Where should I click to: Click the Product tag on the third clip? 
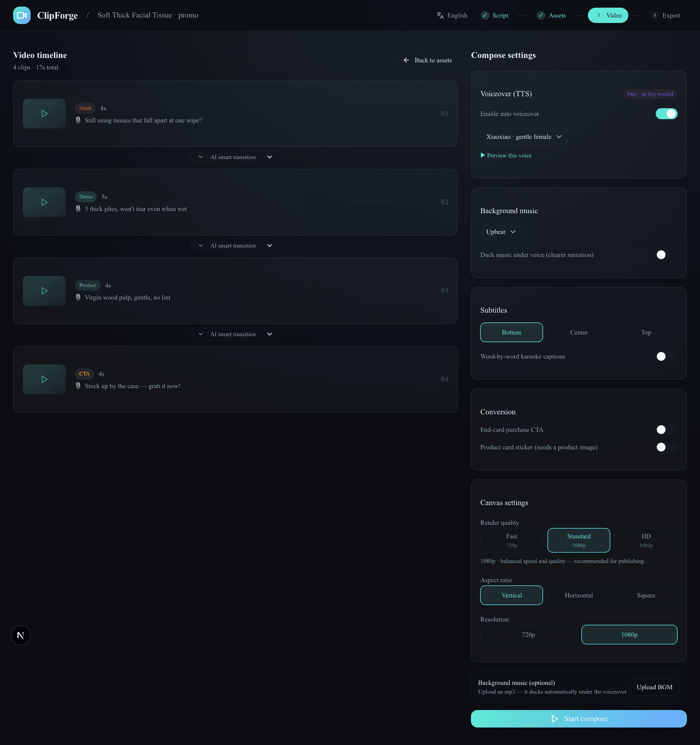(x=87, y=285)
